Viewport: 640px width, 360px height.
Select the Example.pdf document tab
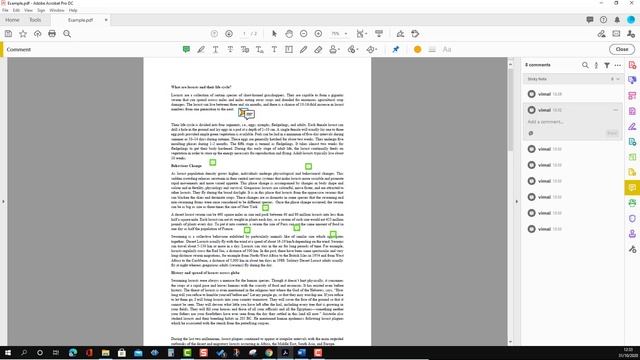pos(80,20)
